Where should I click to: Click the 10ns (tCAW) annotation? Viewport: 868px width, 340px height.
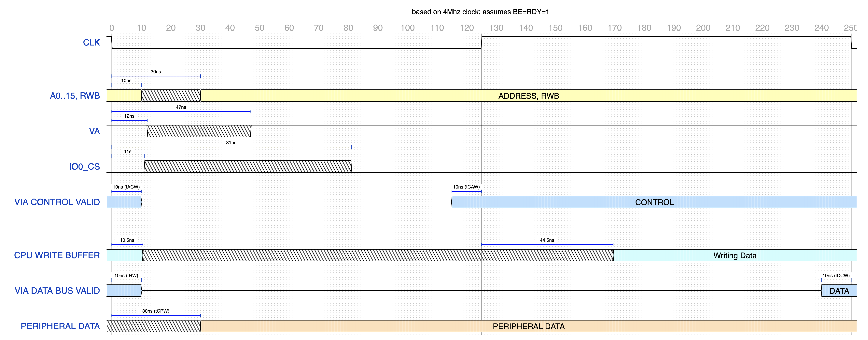click(x=466, y=187)
